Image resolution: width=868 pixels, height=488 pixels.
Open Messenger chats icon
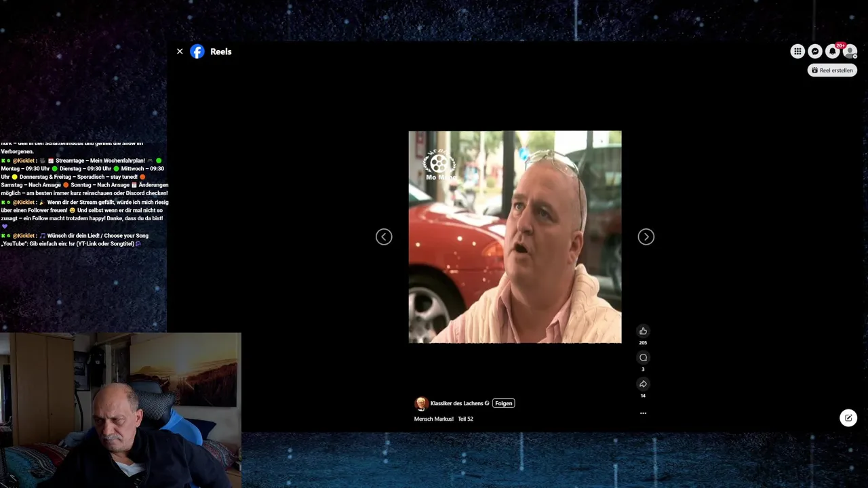(x=815, y=52)
